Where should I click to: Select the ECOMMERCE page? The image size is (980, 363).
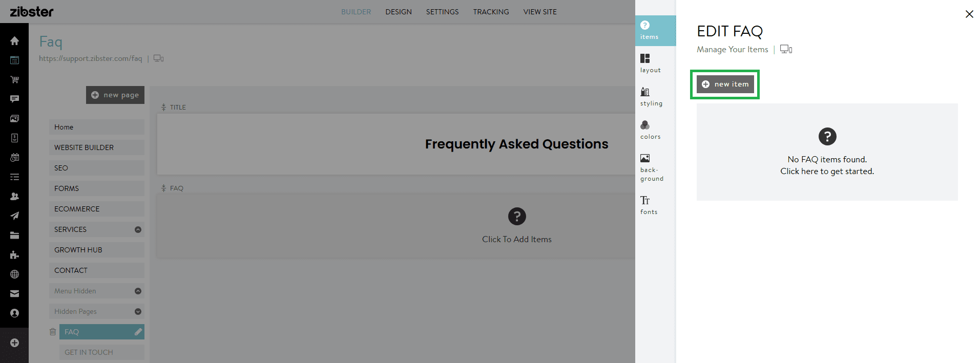(97, 209)
